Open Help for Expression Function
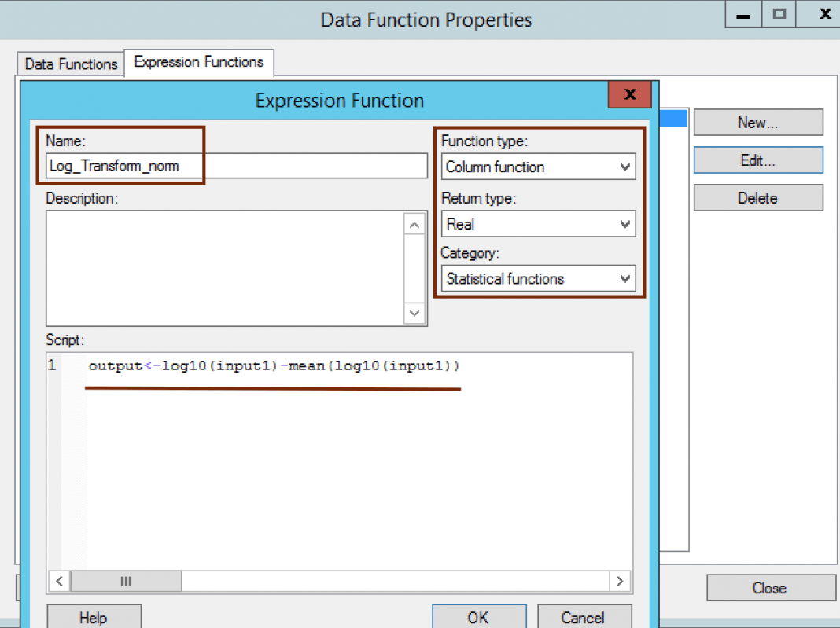The width and height of the screenshot is (840, 628). 94,618
